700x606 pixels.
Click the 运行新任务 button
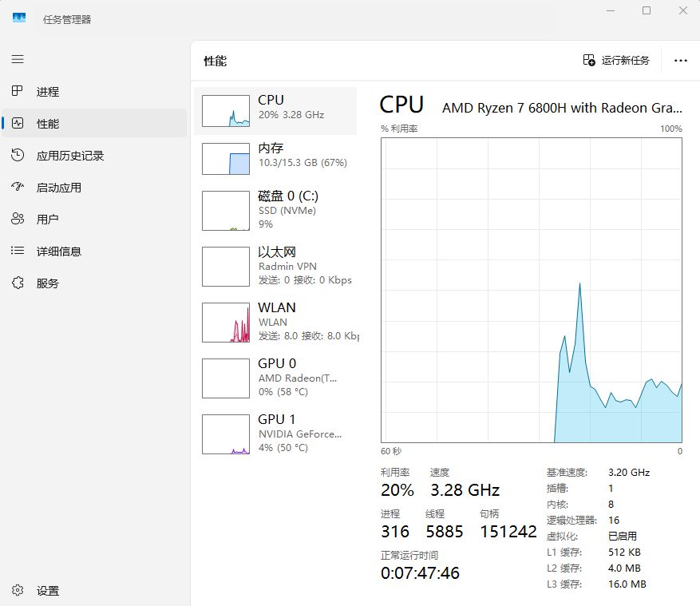tap(616, 61)
